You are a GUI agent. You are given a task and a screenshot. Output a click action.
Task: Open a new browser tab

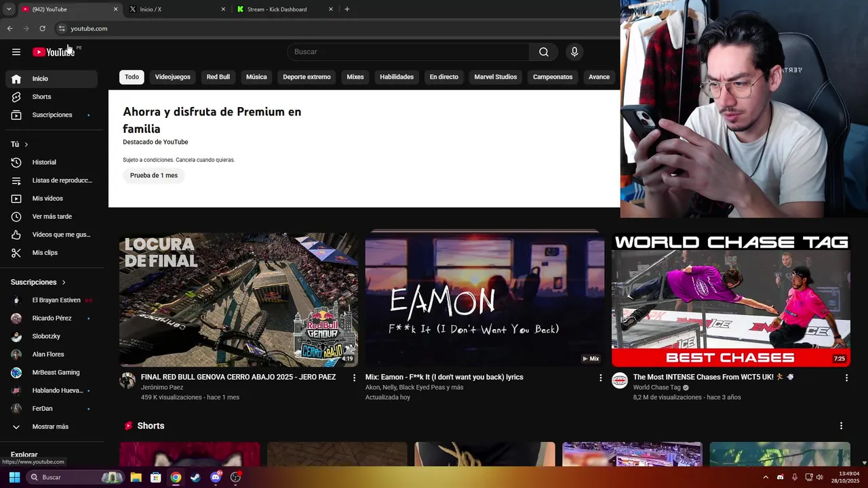pos(347,9)
